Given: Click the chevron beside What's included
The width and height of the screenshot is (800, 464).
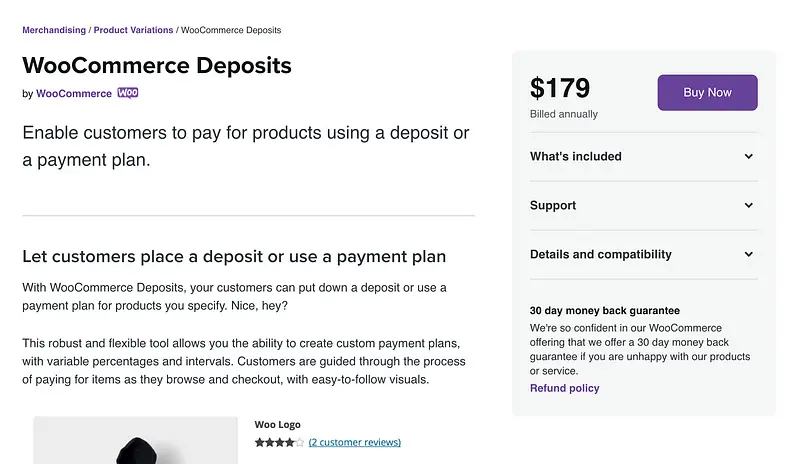Looking at the screenshot, I should click(749, 157).
